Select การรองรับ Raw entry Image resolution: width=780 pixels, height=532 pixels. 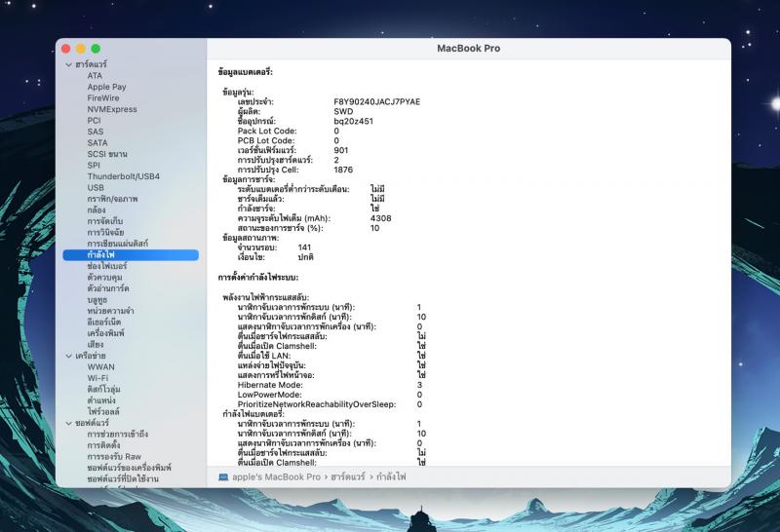coord(114,456)
